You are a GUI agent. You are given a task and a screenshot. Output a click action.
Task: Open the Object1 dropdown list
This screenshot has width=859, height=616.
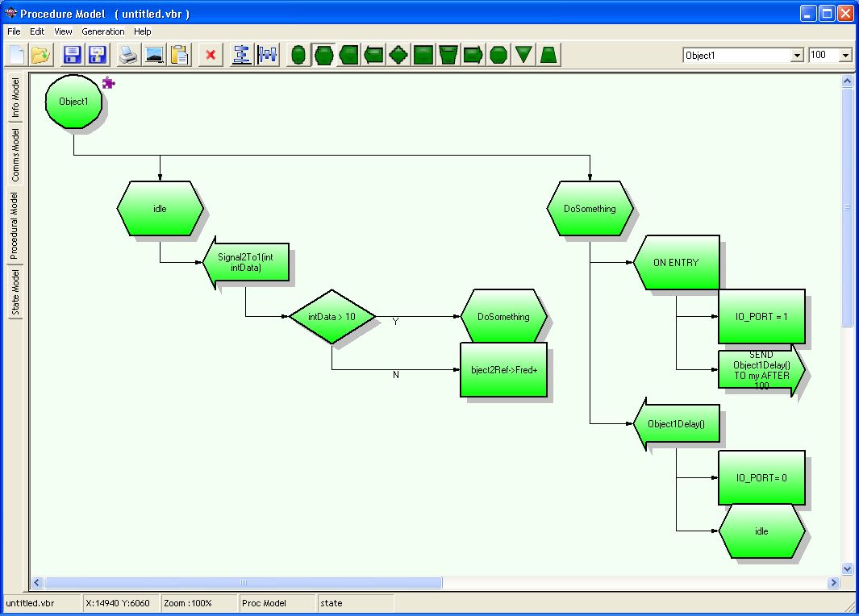click(797, 56)
